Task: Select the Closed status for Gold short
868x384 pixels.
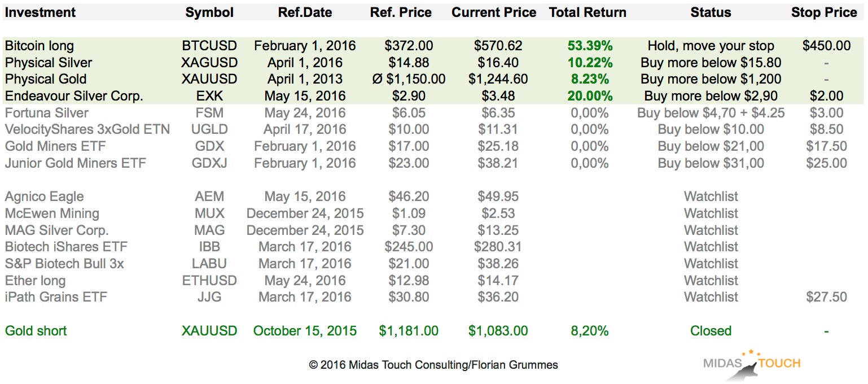Action: coord(711,331)
